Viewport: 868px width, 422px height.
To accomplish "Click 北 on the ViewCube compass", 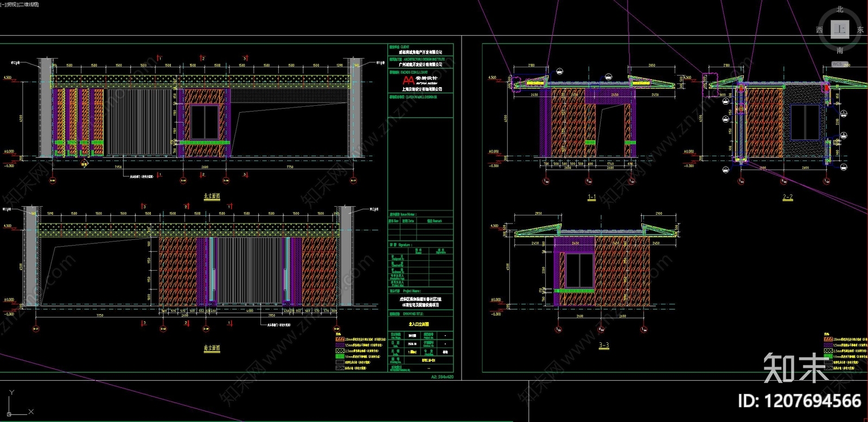I will tap(840, 9).
